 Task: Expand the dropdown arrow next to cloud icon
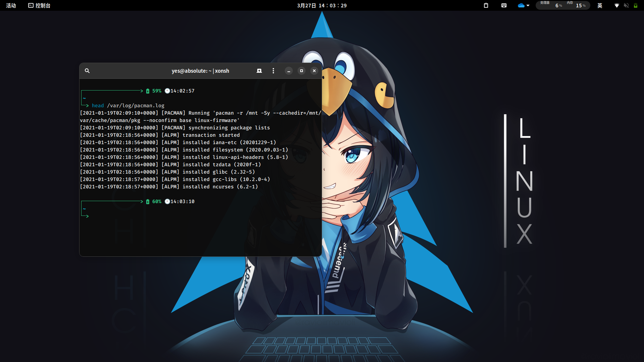pyautogui.click(x=528, y=5)
